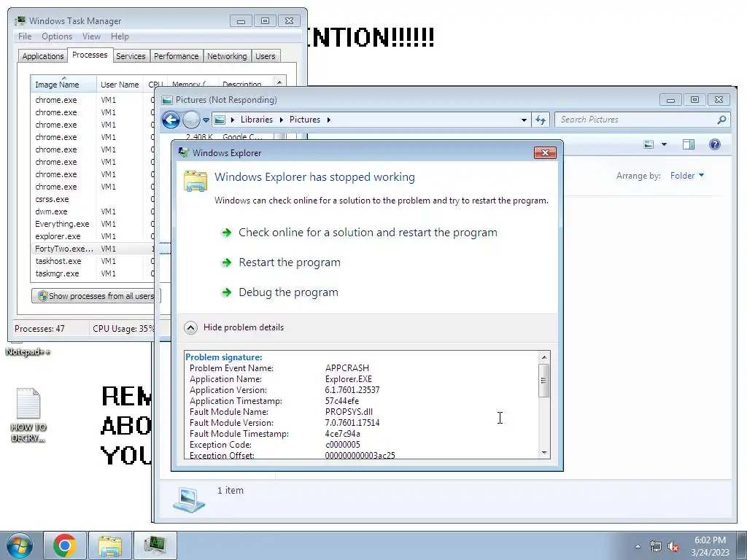Click the Windows Explorer dialog title icon
The height and width of the screenshot is (560, 747).
[183, 152]
